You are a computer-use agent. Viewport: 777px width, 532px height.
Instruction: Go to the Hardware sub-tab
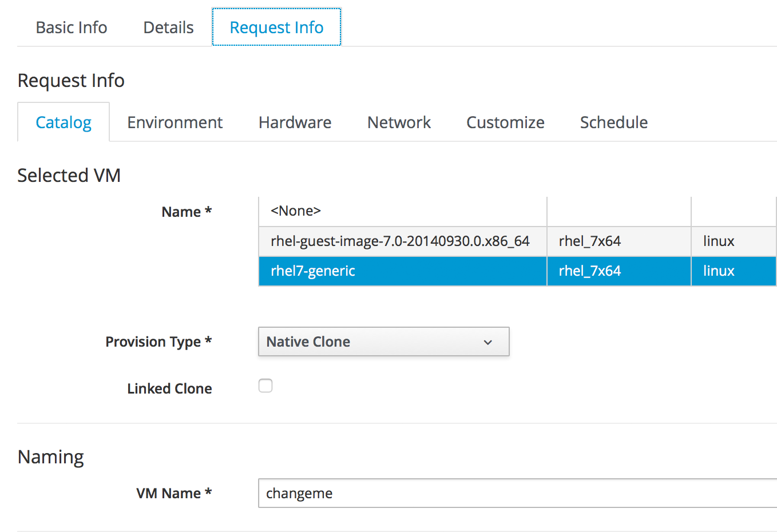coord(295,122)
